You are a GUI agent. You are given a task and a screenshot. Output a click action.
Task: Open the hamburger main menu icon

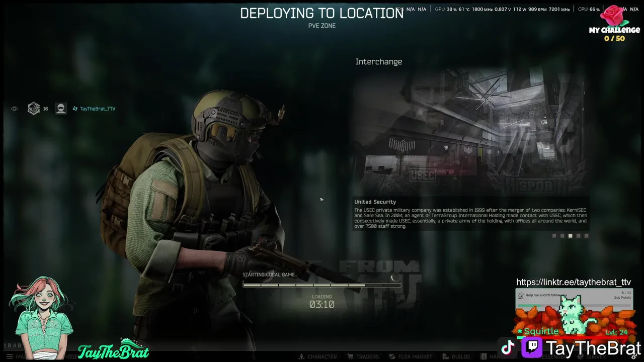(x=10, y=356)
